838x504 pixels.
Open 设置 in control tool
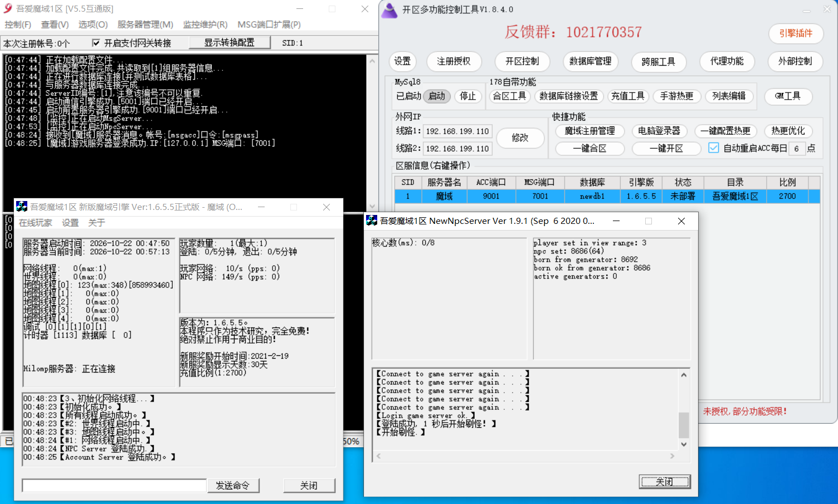coord(402,61)
